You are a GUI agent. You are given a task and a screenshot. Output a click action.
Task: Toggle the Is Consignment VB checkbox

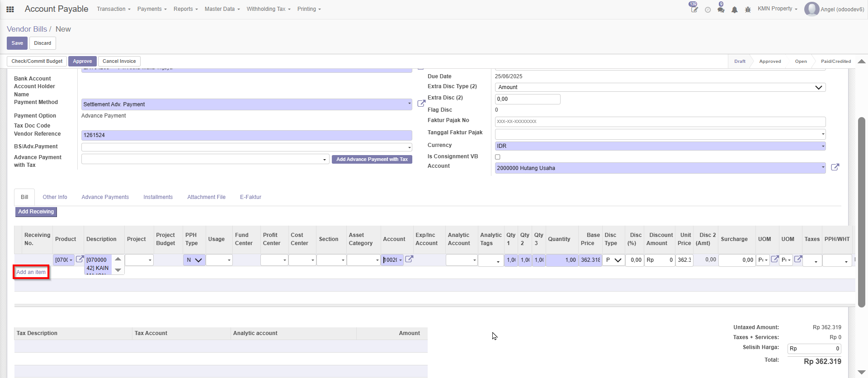click(498, 157)
